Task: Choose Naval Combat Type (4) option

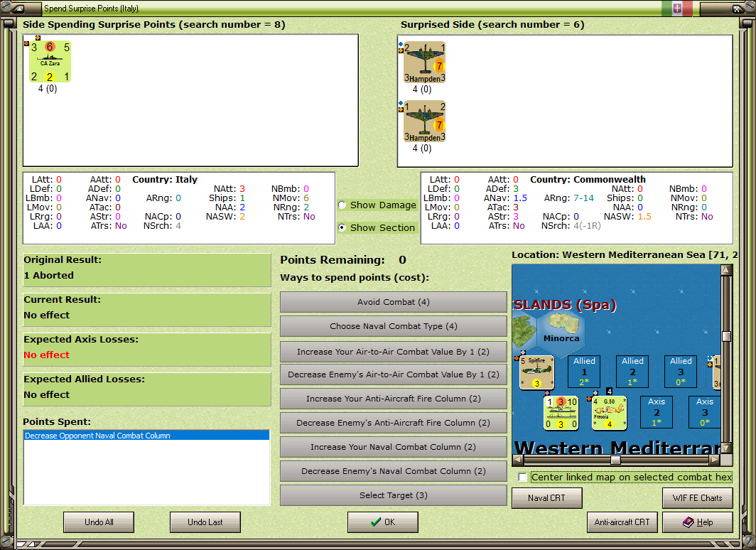Action: (394, 326)
